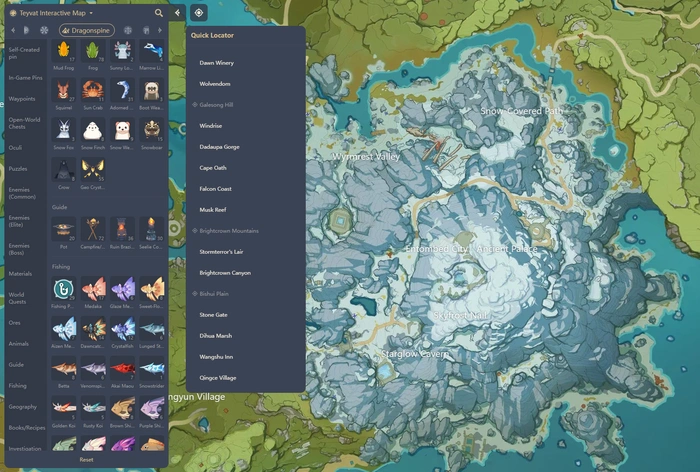The height and width of the screenshot is (472, 700).
Task: Jump to Enemies (Boss) category
Action: pyautogui.click(x=19, y=249)
